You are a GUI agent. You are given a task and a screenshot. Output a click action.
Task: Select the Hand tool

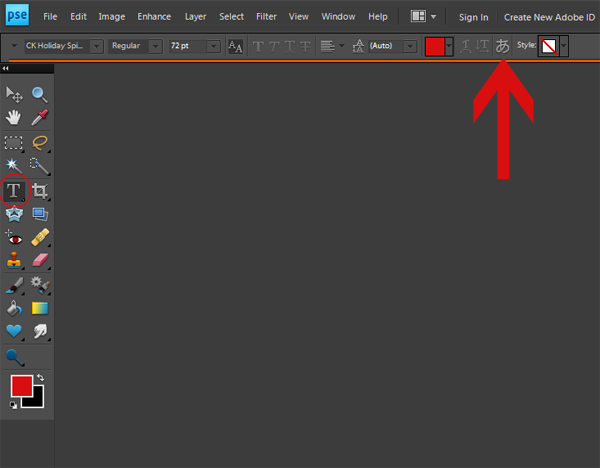tap(14, 117)
